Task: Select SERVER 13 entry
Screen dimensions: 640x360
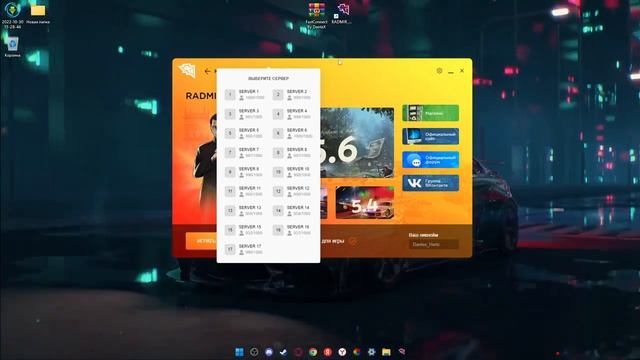Action: click(x=245, y=211)
